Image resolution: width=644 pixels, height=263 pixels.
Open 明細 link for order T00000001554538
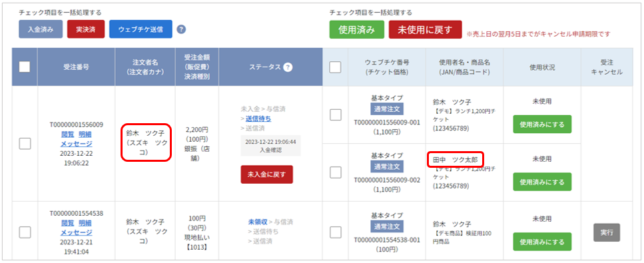click(85, 223)
